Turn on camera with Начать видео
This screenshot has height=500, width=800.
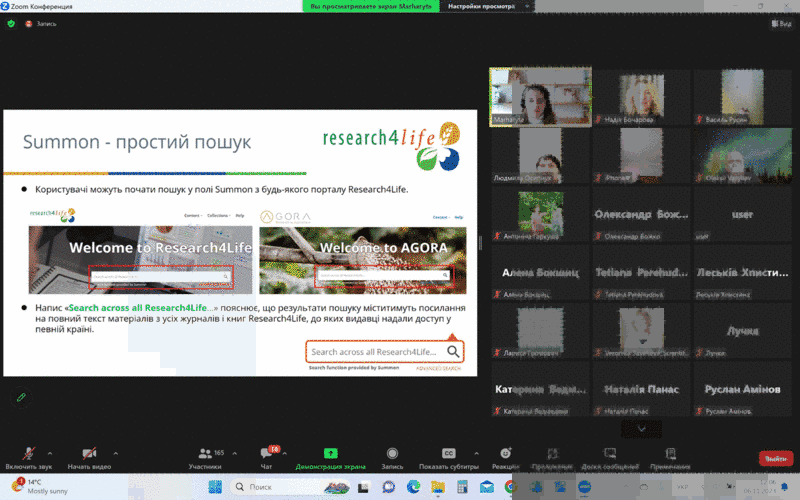89,458
